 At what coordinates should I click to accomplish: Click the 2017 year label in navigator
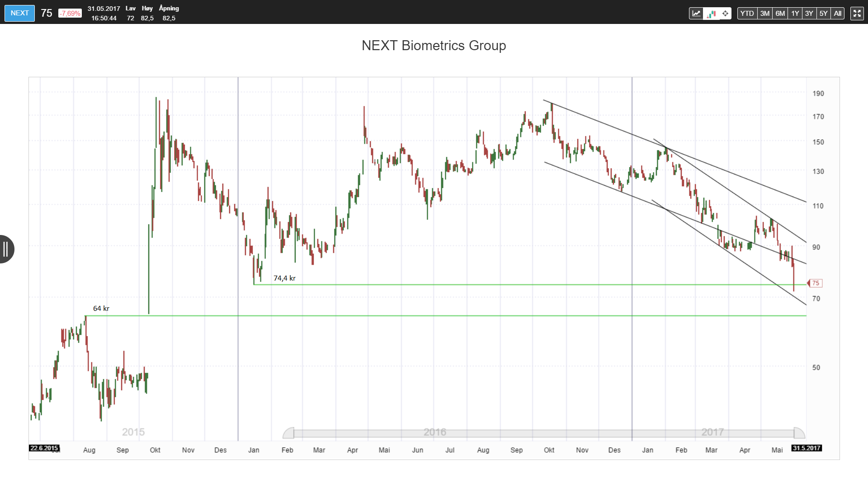[712, 432]
